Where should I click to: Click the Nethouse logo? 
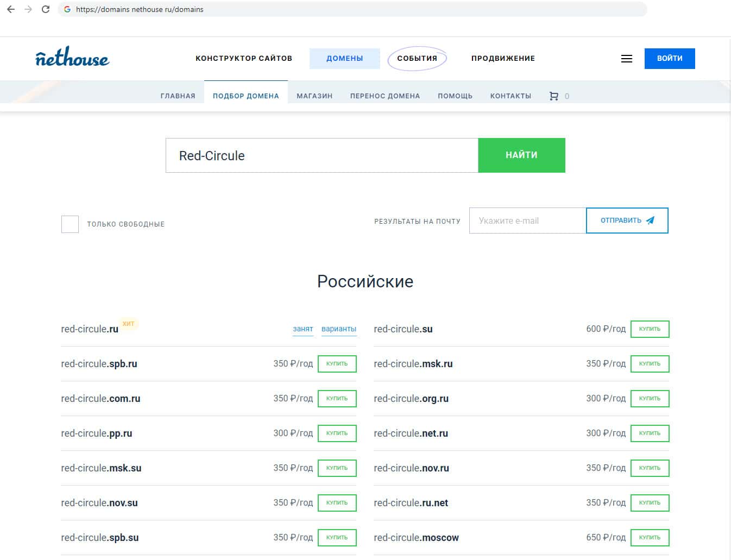coord(72,57)
